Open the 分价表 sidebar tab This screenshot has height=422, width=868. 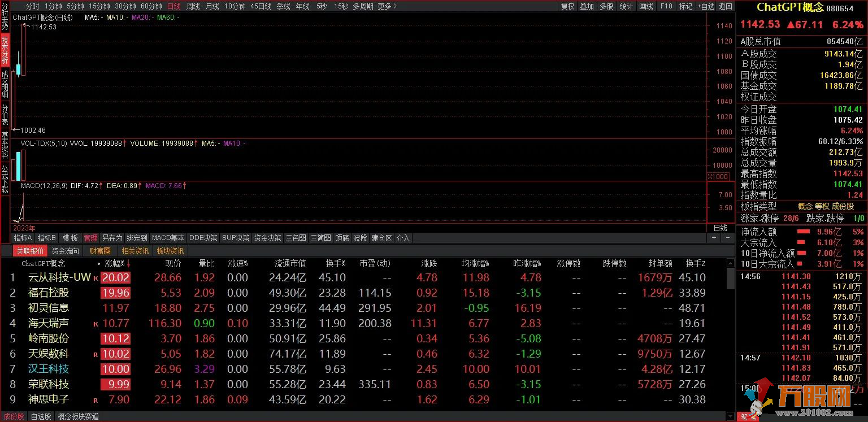tap(5, 115)
